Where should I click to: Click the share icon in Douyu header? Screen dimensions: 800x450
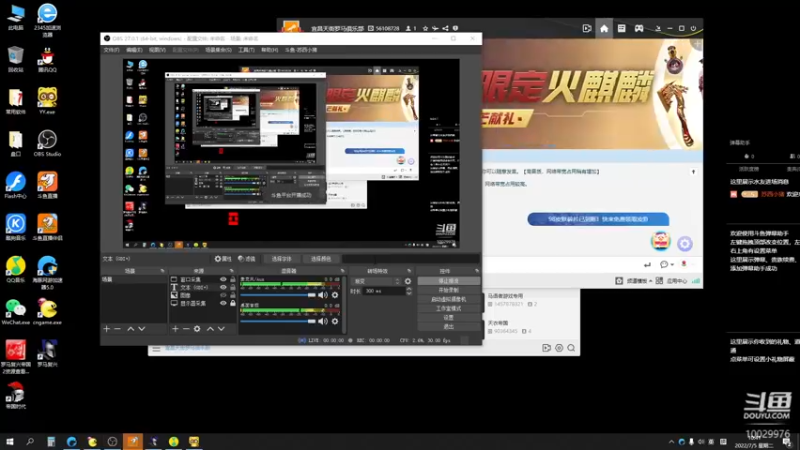(x=445, y=29)
